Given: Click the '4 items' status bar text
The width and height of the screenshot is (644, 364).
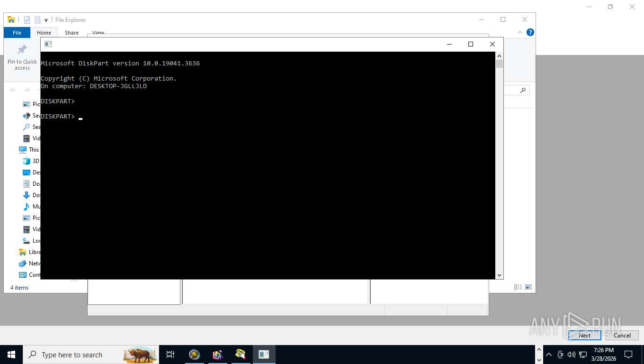Looking at the screenshot, I should tap(19, 288).
